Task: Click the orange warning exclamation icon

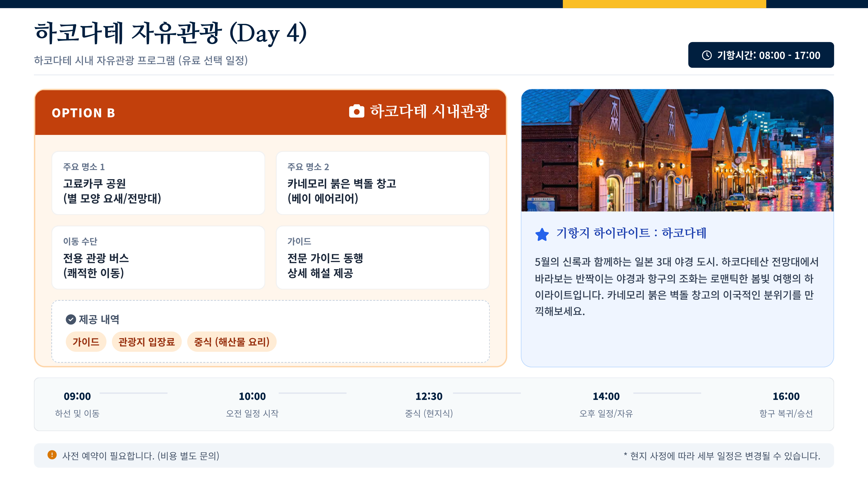Action: coord(52,455)
